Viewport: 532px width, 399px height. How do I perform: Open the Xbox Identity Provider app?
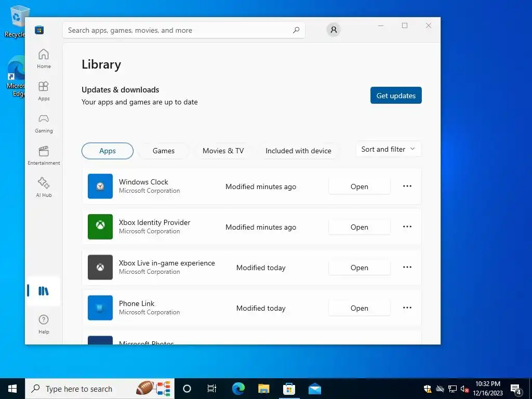click(360, 227)
